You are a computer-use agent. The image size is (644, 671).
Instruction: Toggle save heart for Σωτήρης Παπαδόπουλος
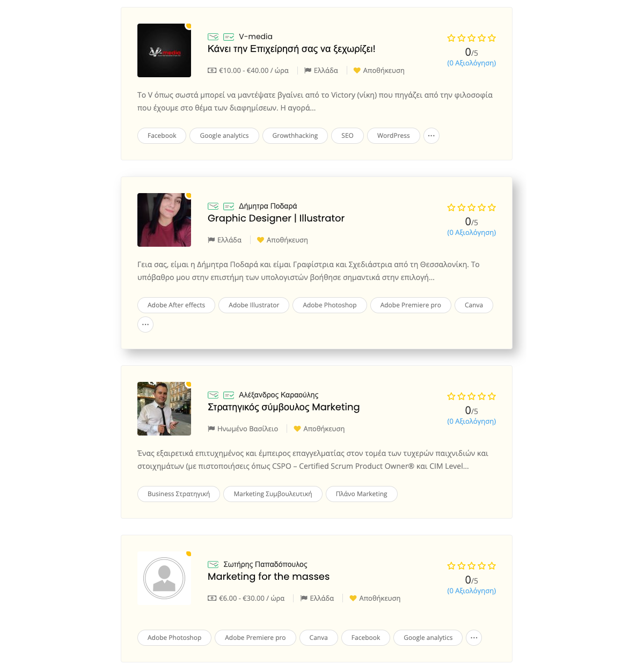coord(353,598)
